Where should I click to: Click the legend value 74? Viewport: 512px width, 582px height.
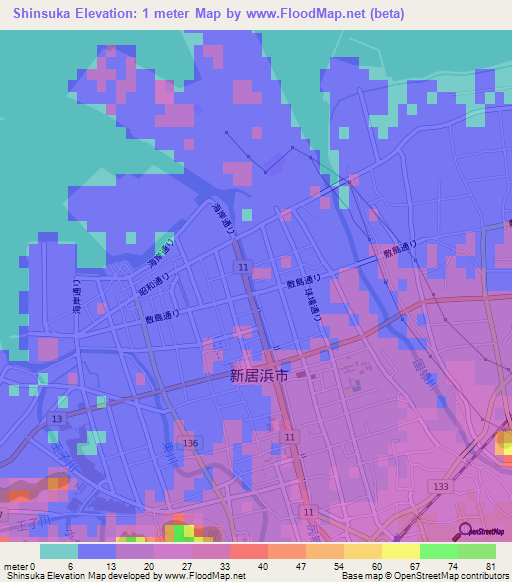click(x=453, y=567)
